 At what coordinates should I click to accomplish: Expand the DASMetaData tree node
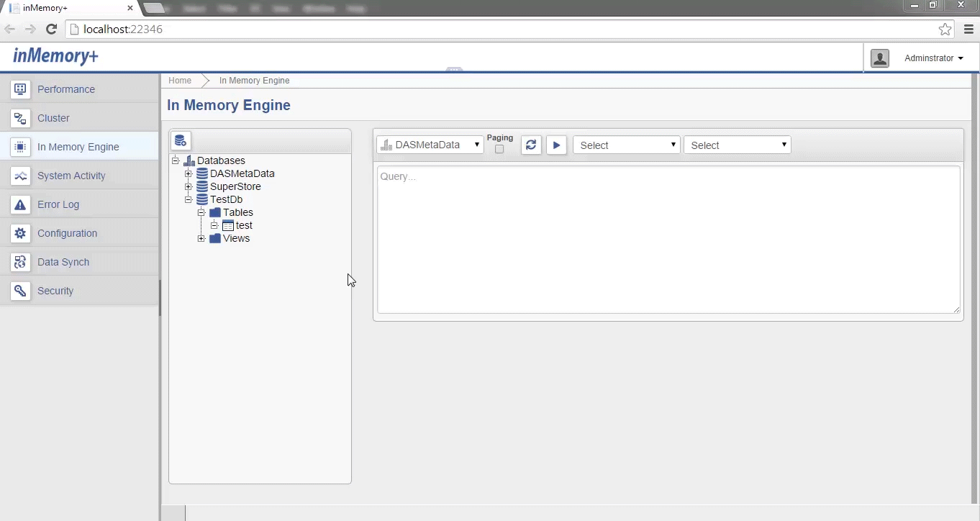(x=189, y=173)
